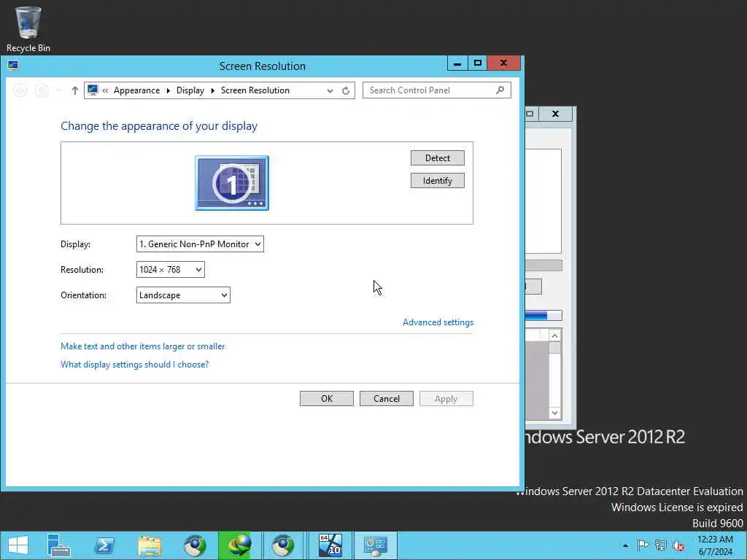Screen dimensions: 747x560
Task: Open the taskbar icon with 64 and 10
Action: [330, 545]
